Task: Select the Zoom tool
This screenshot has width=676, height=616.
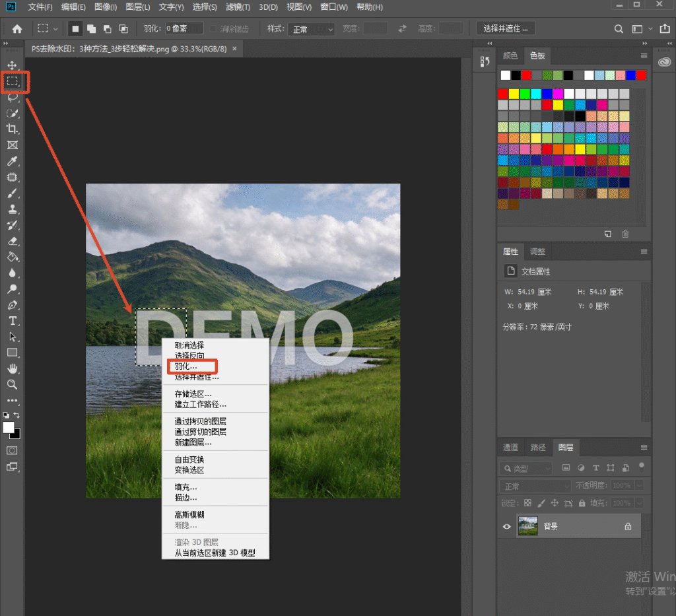Action: tap(12, 384)
